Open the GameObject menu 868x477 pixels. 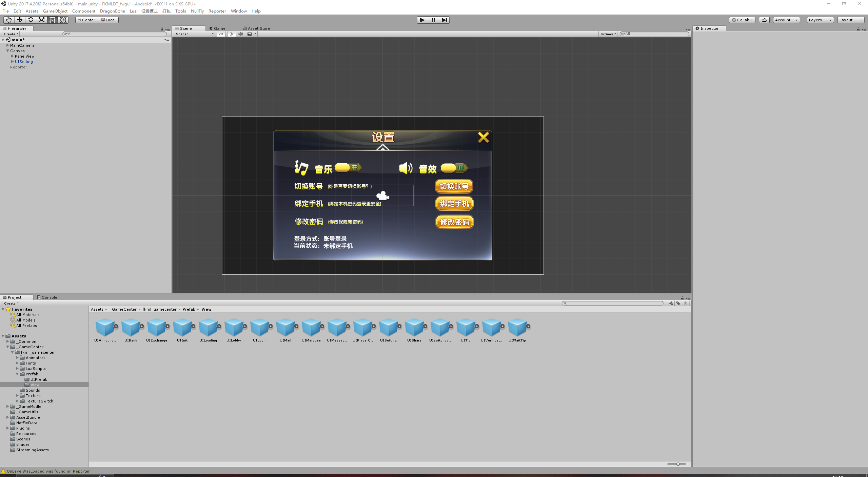55,11
